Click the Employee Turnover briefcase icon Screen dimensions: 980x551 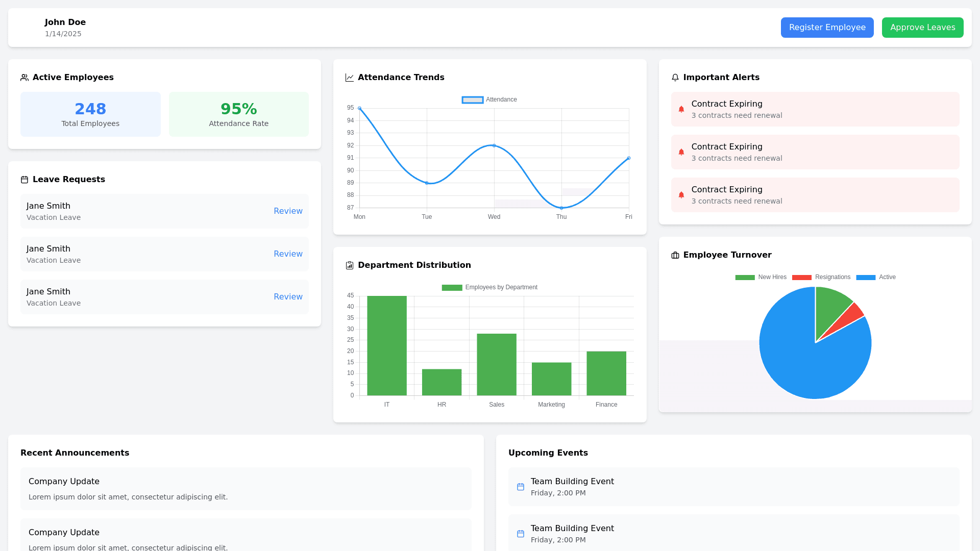[675, 255]
